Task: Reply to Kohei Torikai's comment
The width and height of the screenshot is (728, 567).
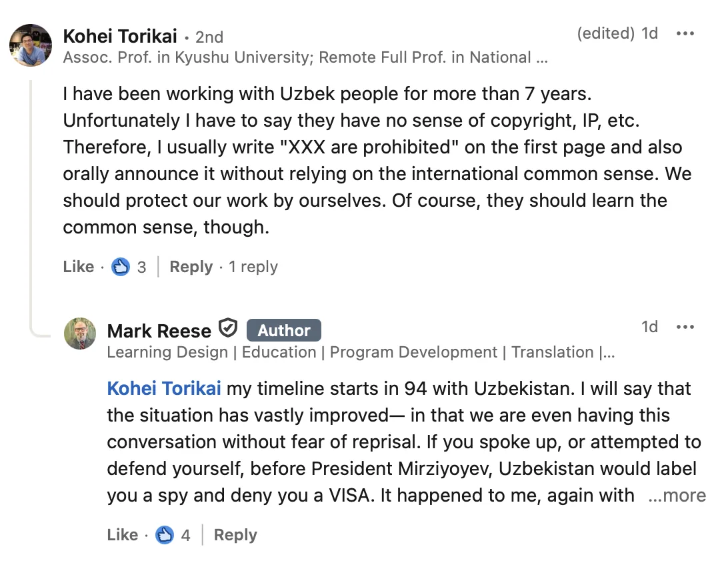Action: (191, 267)
